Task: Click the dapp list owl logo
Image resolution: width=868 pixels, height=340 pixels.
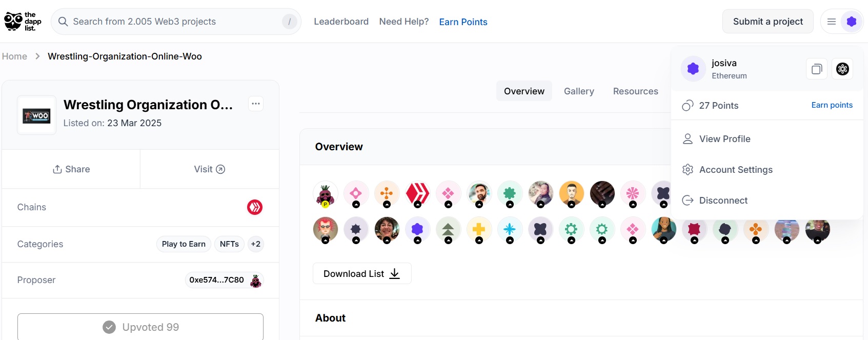Action: [x=23, y=22]
